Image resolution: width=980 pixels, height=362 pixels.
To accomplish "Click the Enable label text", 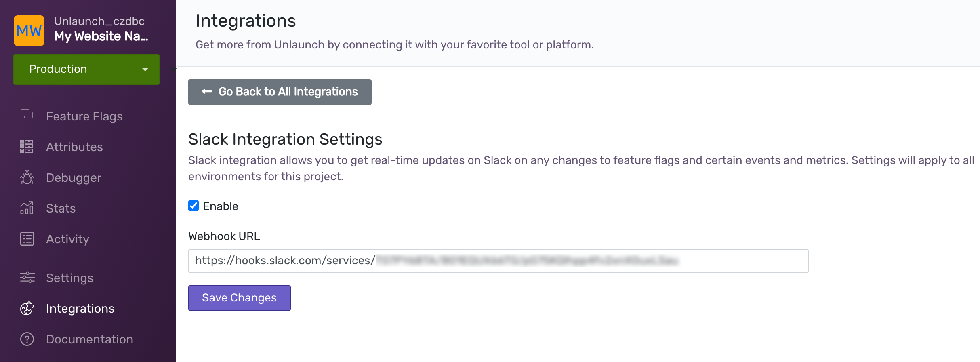I will click(221, 206).
